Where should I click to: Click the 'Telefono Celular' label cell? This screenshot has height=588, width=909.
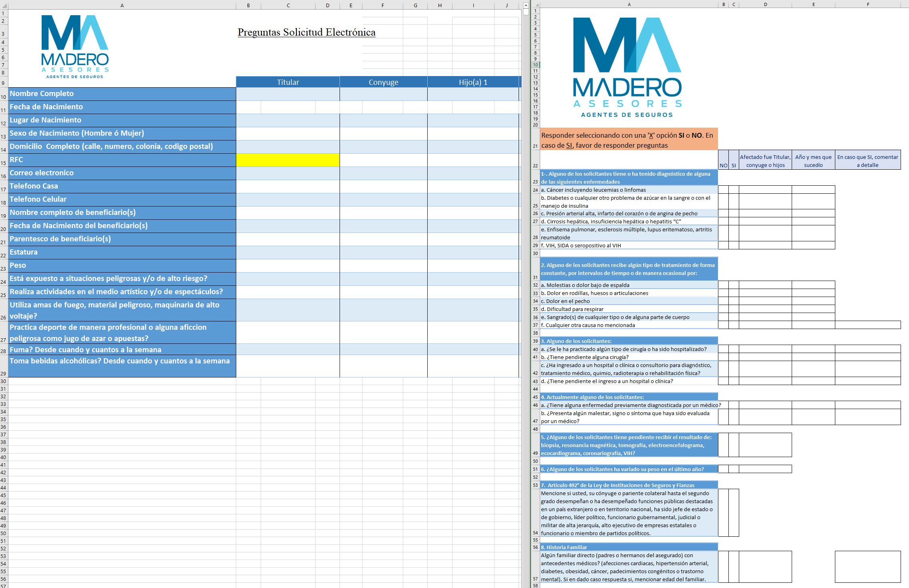click(122, 200)
